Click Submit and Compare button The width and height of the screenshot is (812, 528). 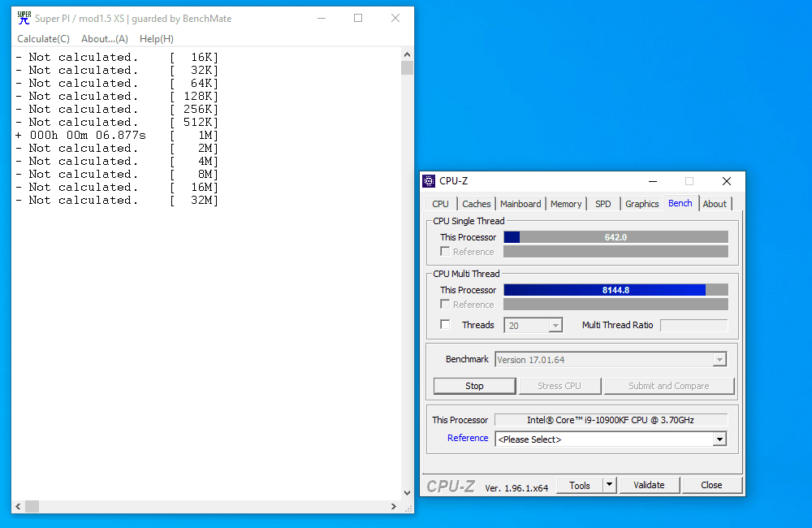click(x=668, y=386)
